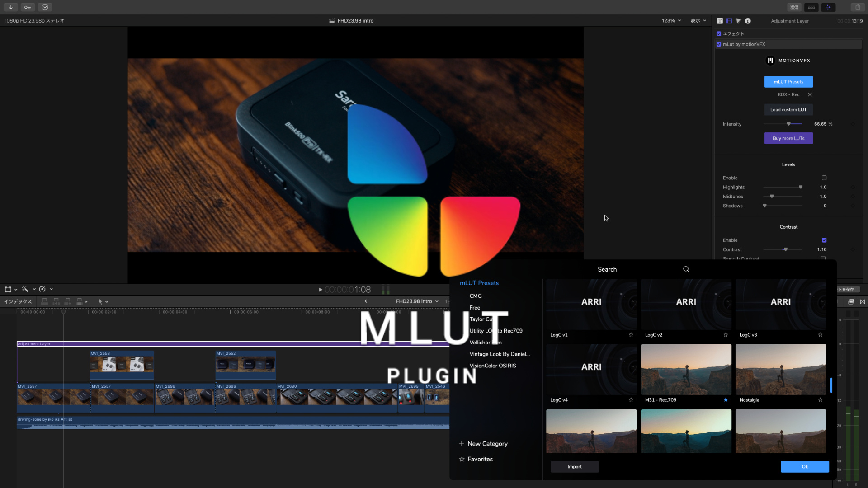Viewport: 868px width, 488px height.
Task: Open the mLUT Presets category header
Action: click(x=479, y=283)
